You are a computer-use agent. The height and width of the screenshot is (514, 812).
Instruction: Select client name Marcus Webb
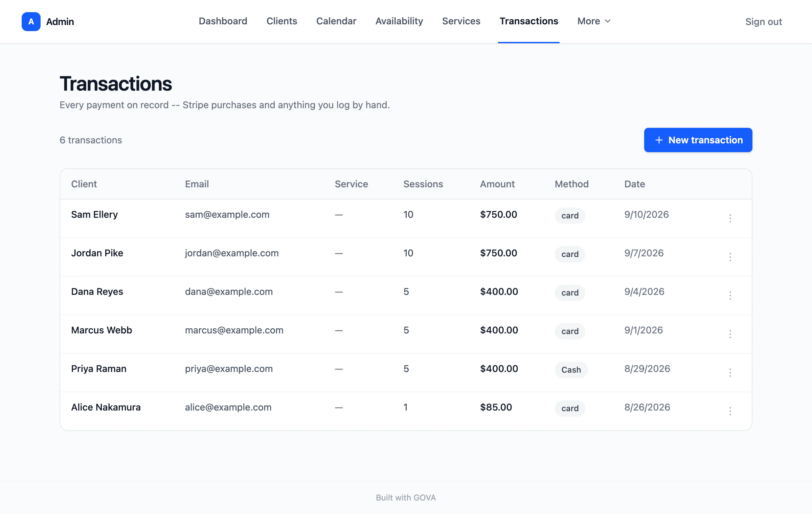tap(101, 330)
